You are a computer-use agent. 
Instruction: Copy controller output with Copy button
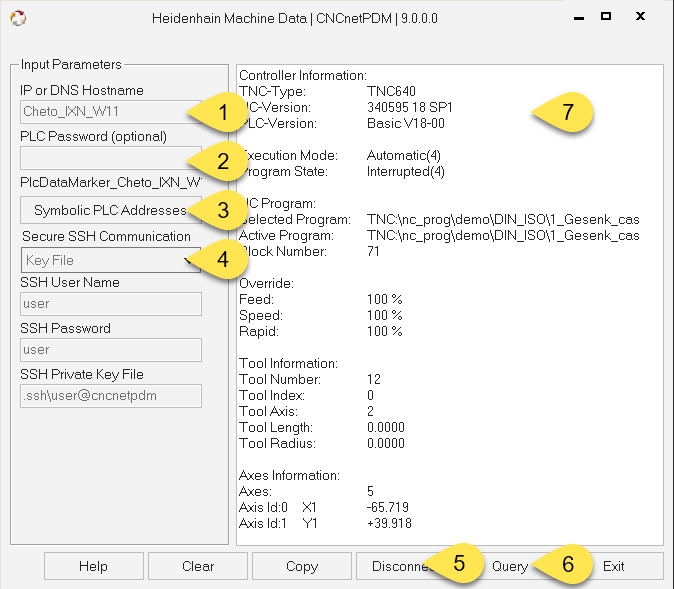(302, 566)
